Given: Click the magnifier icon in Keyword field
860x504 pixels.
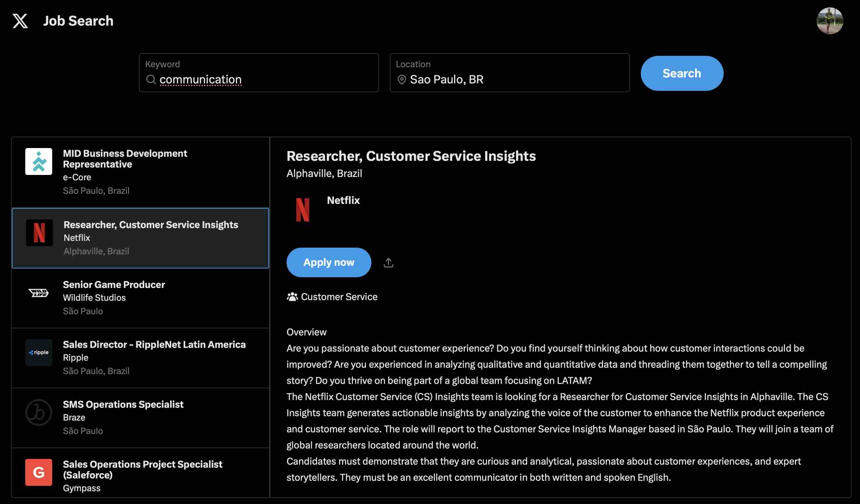Looking at the screenshot, I should tap(151, 79).
